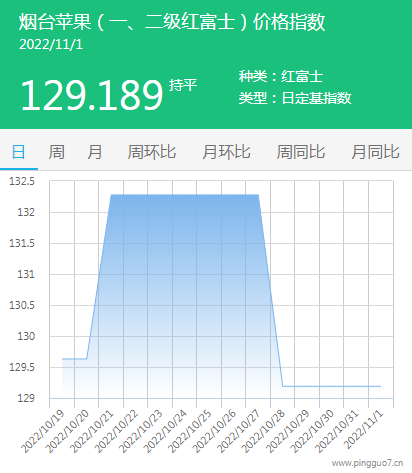
Task: Click the 2022/10/24 axis date label
Action: point(165,431)
